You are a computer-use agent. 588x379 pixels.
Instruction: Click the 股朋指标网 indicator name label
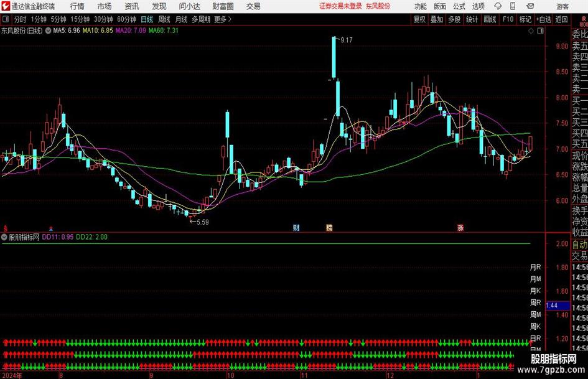(24, 237)
